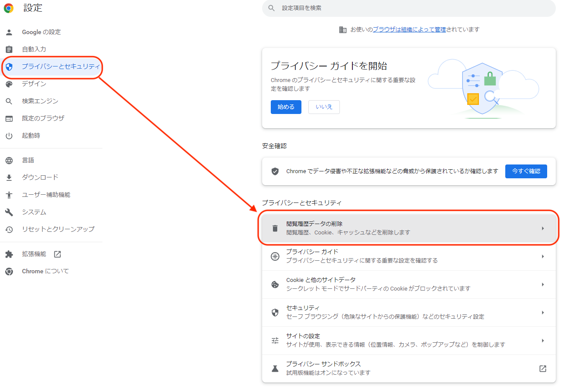Focus the 設定項目を検索 search field

(x=409, y=8)
